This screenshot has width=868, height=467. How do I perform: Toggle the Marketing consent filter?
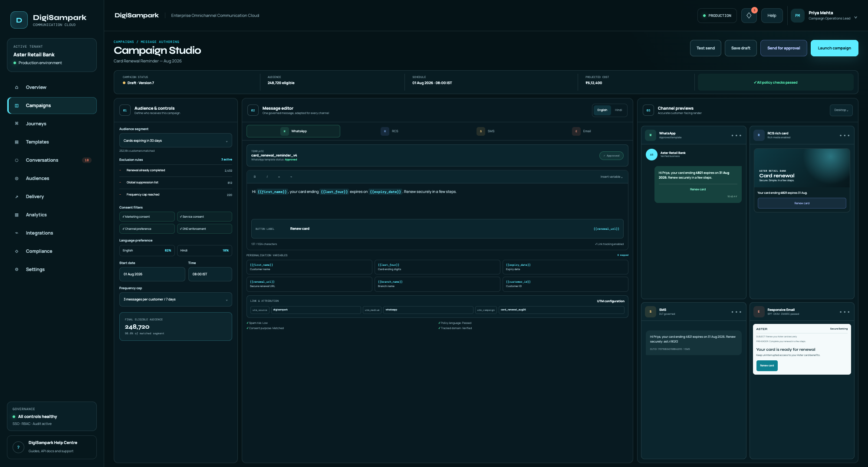tap(147, 217)
